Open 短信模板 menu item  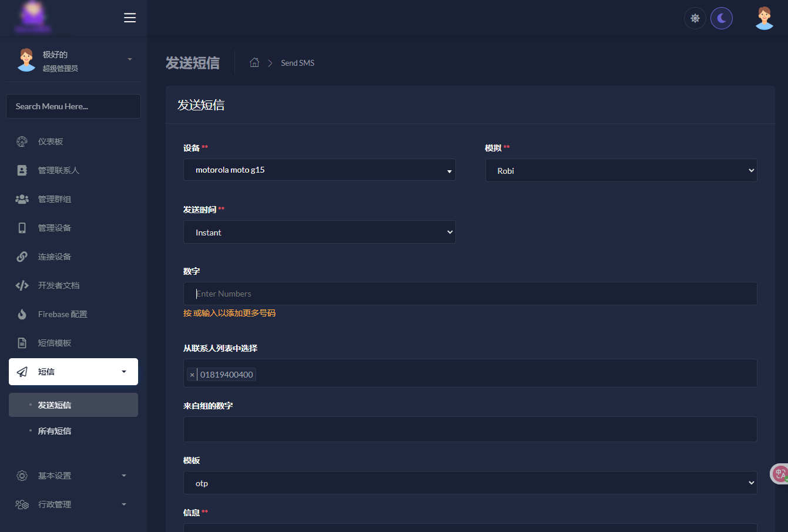73,343
